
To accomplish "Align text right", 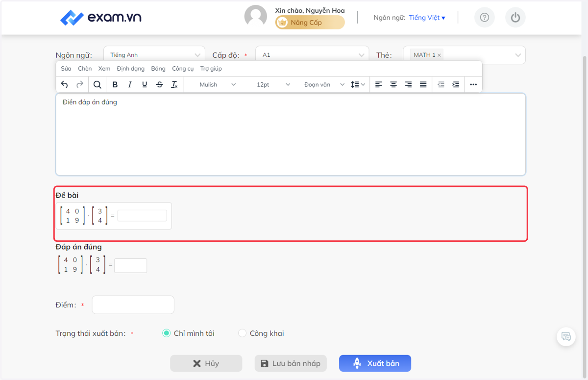I will 408,85.
